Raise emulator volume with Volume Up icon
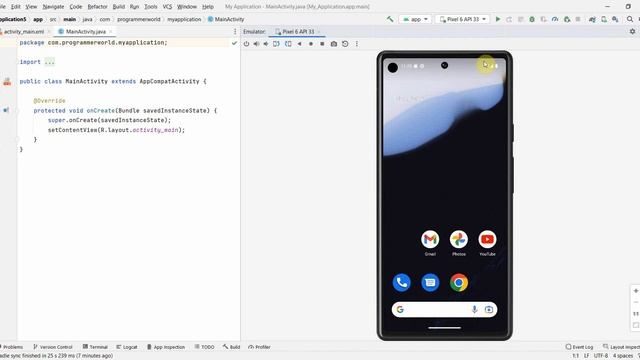Screen dimensions: 640x360 (x=256, y=44)
